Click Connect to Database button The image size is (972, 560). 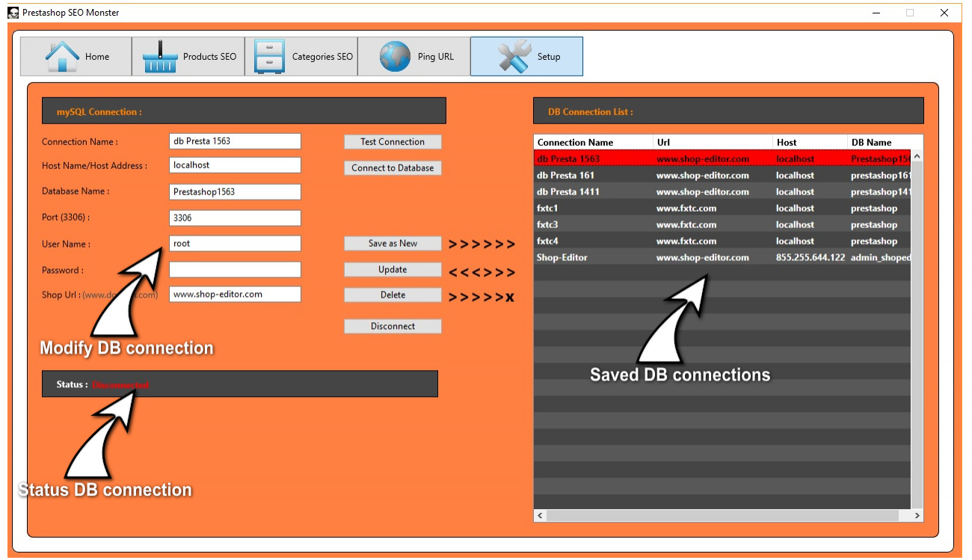coord(393,168)
